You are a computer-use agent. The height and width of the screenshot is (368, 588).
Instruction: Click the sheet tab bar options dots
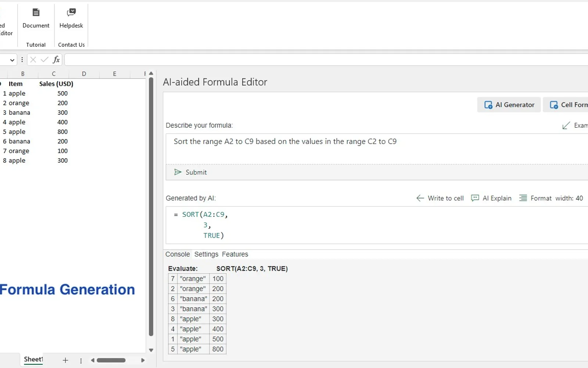click(81, 361)
